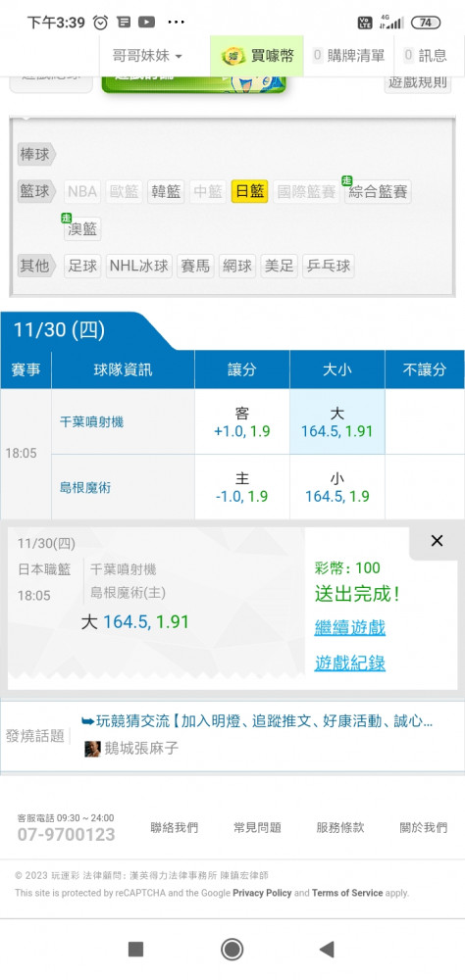The width and height of the screenshot is (465, 980).
Task: Tap the 買嚎幣 coin icon
Action: 232,56
